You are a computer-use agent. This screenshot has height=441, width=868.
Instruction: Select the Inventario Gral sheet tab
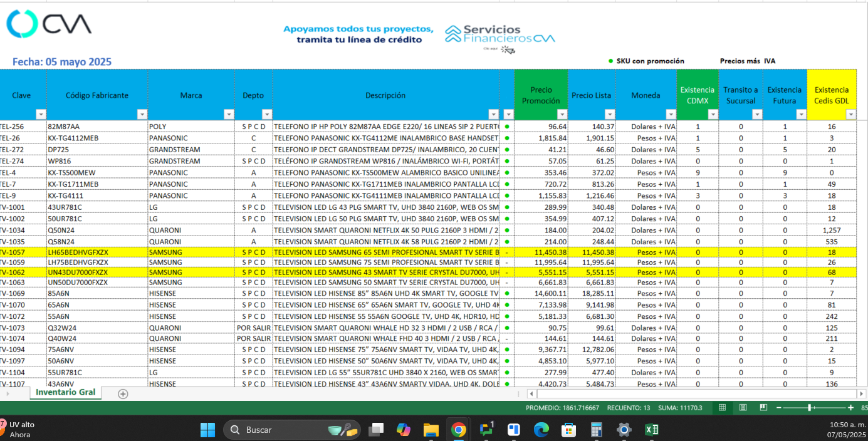point(65,393)
